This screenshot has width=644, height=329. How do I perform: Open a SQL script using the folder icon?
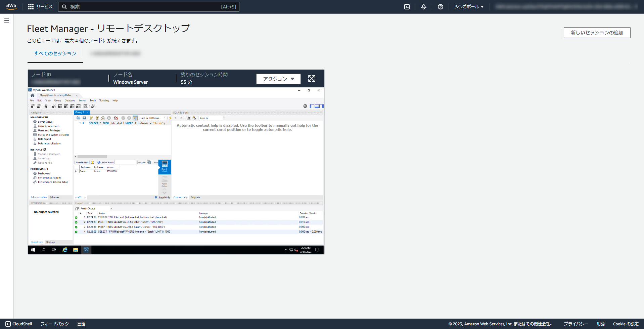tap(79, 118)
